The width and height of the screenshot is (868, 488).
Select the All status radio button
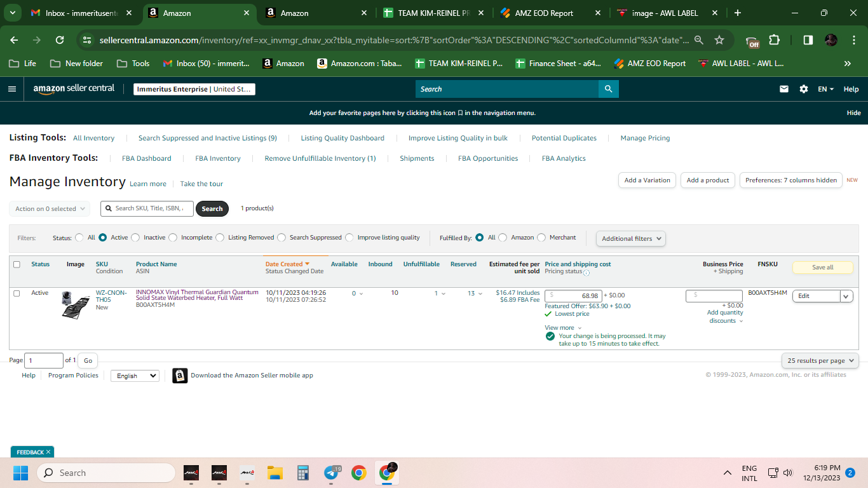click(x=79, y=238)
